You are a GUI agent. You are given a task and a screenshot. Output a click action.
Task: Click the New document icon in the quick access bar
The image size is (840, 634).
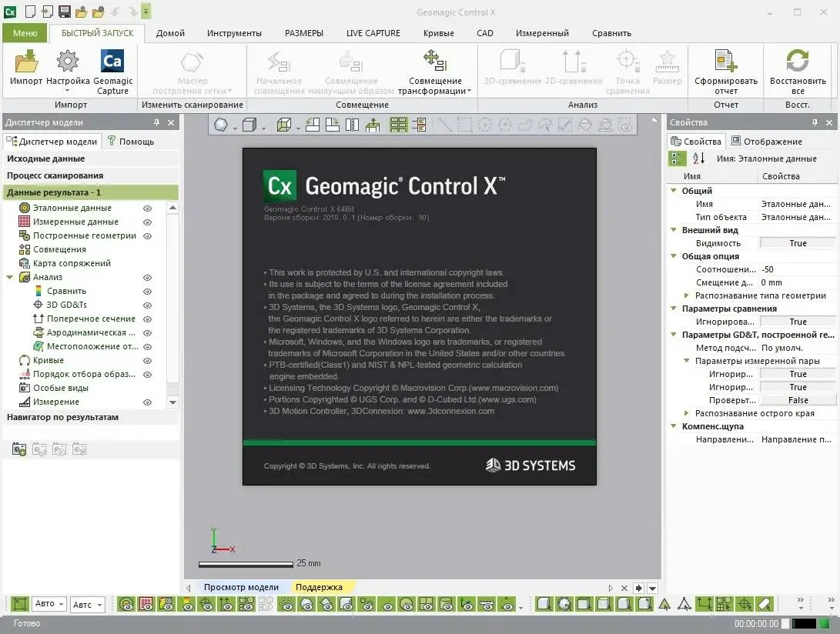[x=31, y=12]
